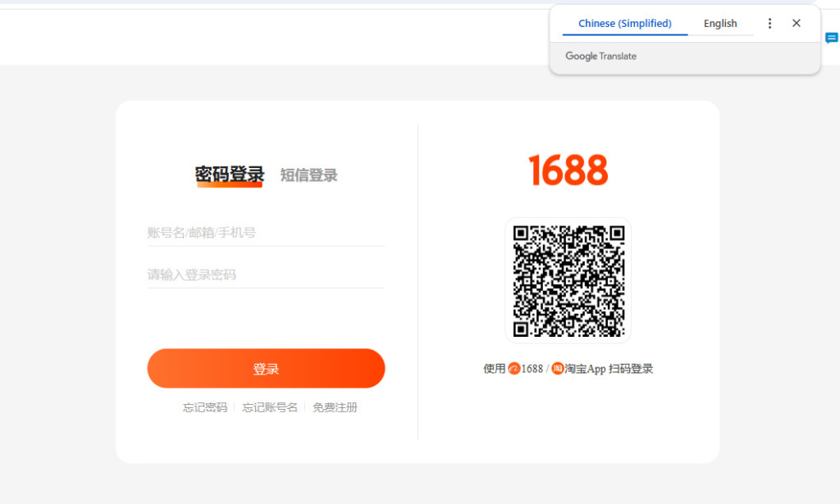The image size is (840, 504).
Task: Focus the 请输入登录密码 password field
Action: [x=266, y=275]
